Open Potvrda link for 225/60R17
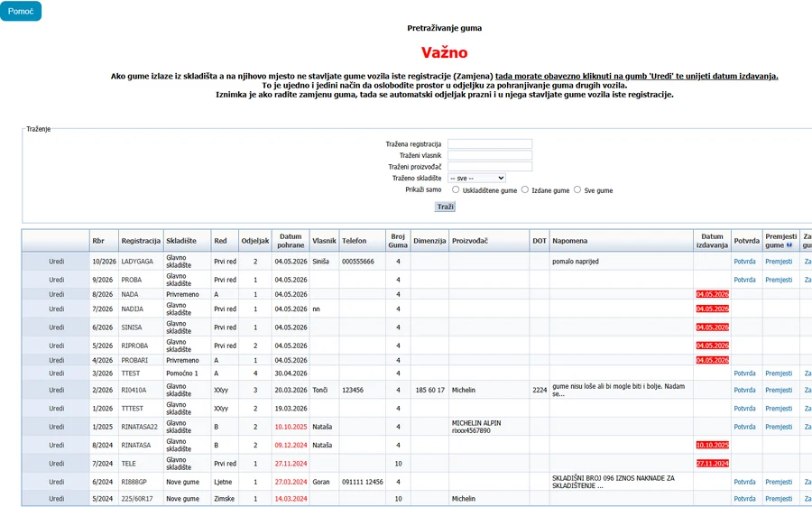812x507 pixels. [744, 499]
